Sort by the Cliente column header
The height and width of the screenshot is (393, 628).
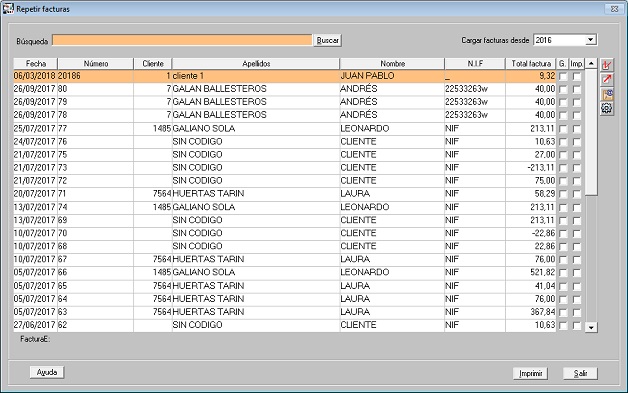tap(153, 64)
